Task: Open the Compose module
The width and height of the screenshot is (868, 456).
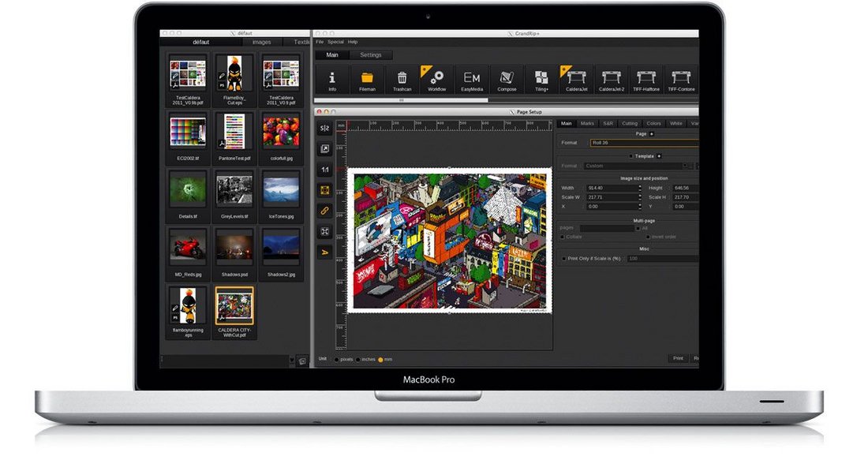Action: point(507,80)
